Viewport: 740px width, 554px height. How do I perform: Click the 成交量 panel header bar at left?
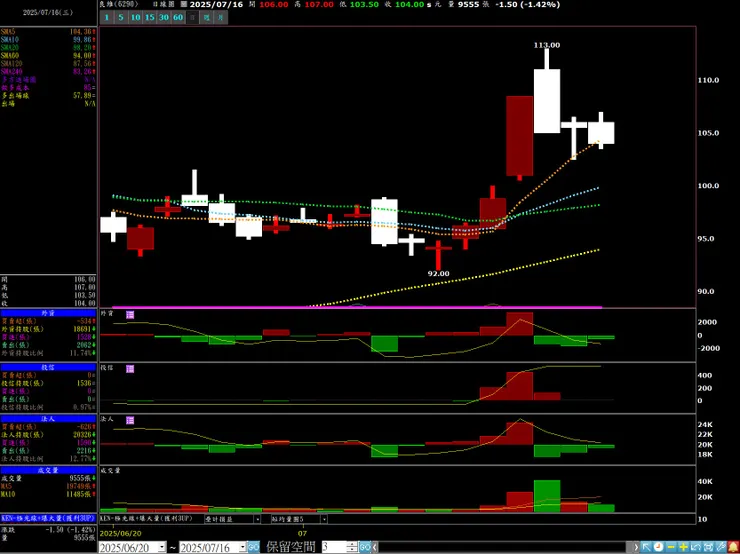pyautogui.click(x=48, y=470)
